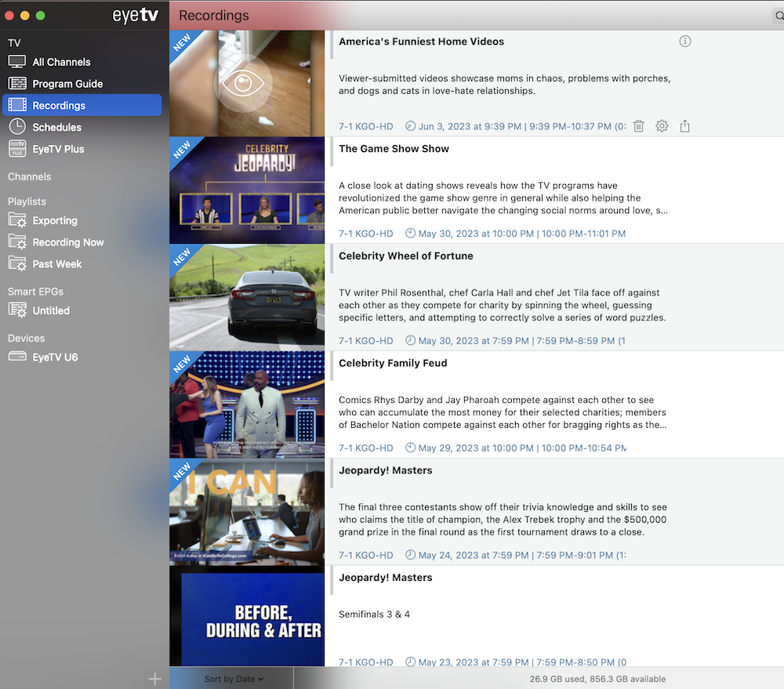This screenshot has width=784, height=689.
Task: Click the clock icon beside May 24, 2023
Action: tap(410, 554)
